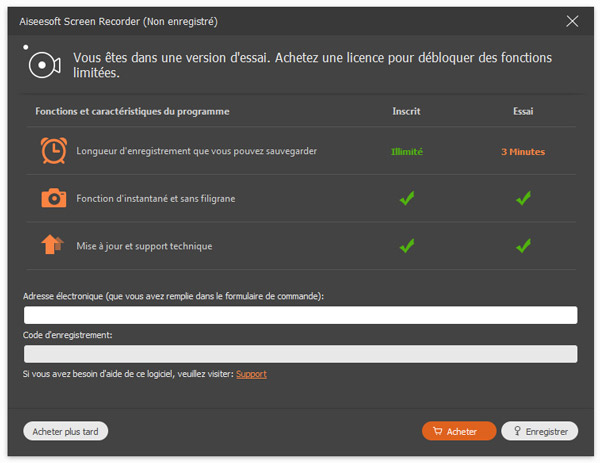Image resolution: width=600 pixels, height=463 pixels.
Task: Click the orange 3 Minutes text
Action: (523, 152)
